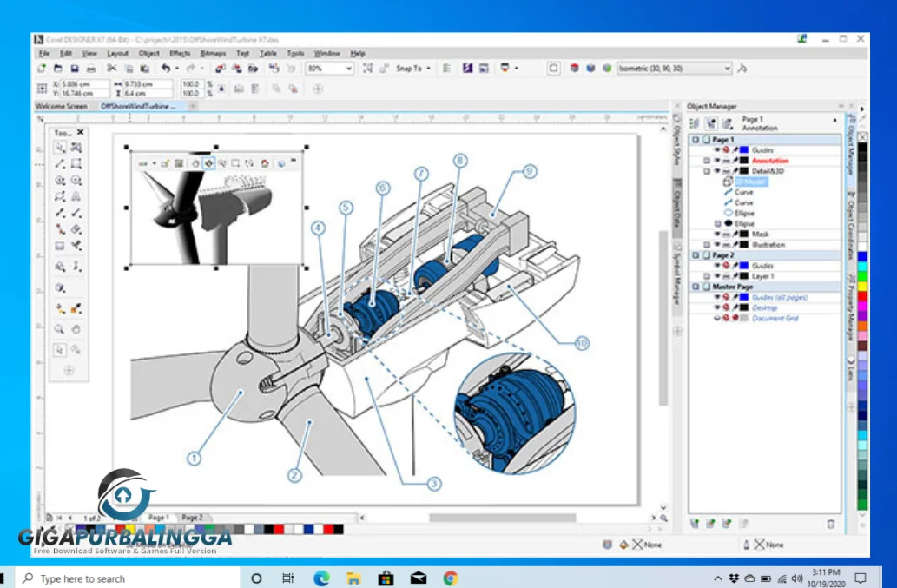897x588 pixels.
Task: Click the Layer Manager view icon
Action: point(727,123)
